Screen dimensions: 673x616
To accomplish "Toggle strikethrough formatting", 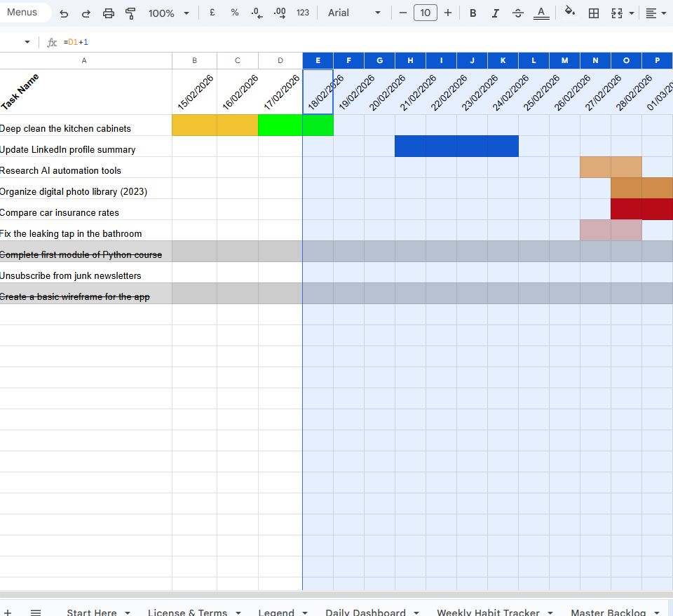I will pos(518,13).
